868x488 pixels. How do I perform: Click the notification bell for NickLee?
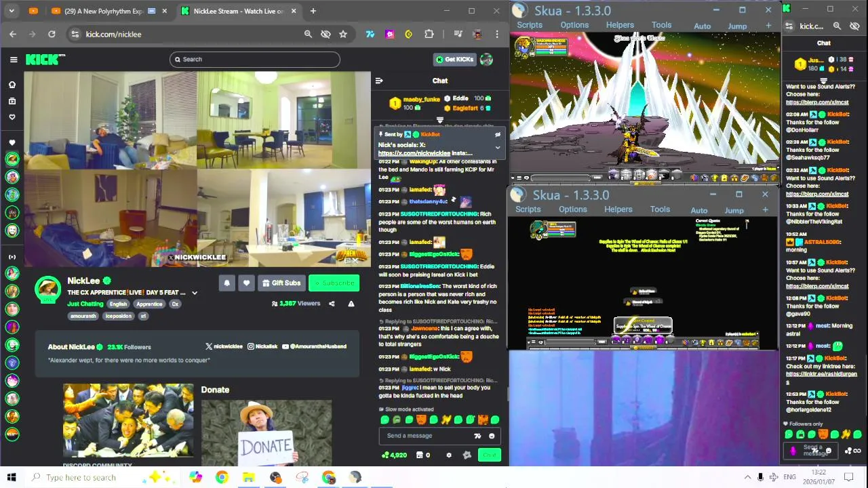[x=227, y=283]
